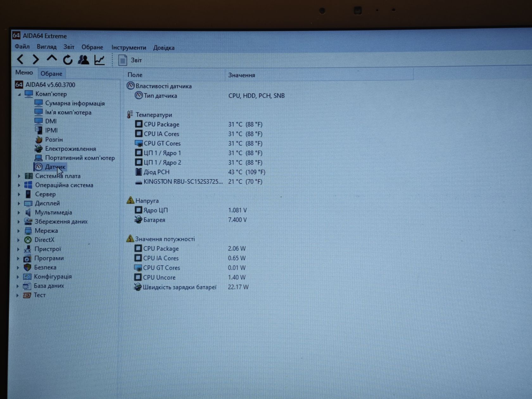Expand the Системна плата node
Screen dimensions: 532x399
coord(19,176)
